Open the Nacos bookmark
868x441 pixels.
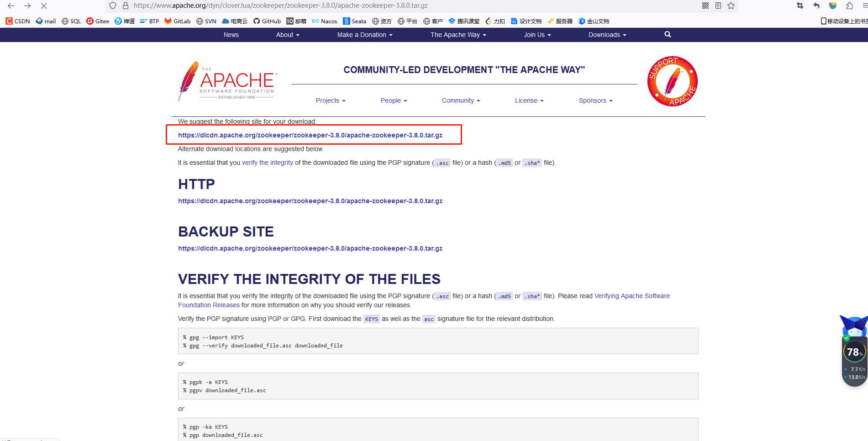coord(325,21)
